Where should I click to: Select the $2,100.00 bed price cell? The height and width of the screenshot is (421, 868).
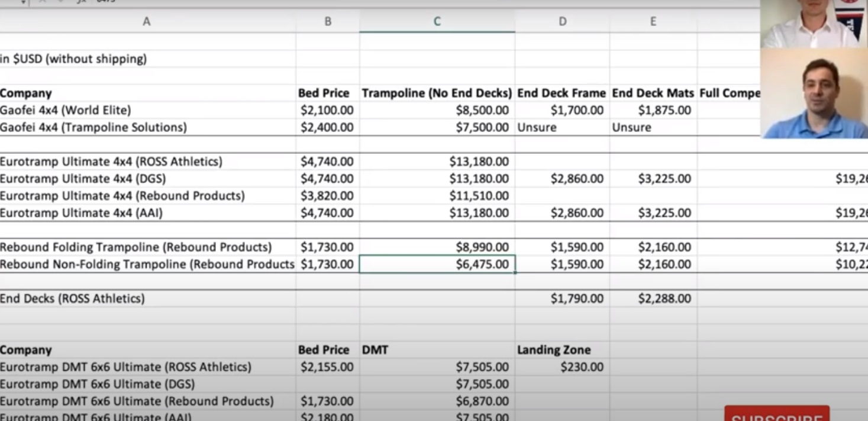point(328,110)
